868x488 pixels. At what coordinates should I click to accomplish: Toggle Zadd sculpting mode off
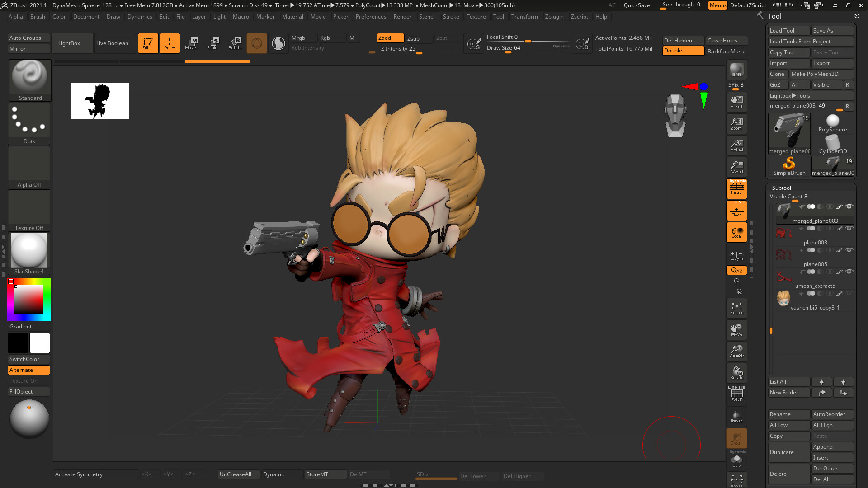[x=390, y=38]
